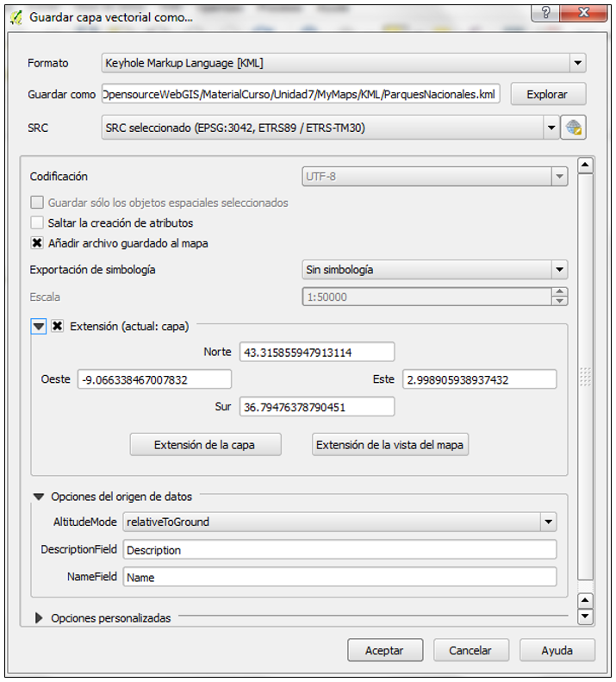Collapse Opciones del origen de datos section

pos(39,497)
